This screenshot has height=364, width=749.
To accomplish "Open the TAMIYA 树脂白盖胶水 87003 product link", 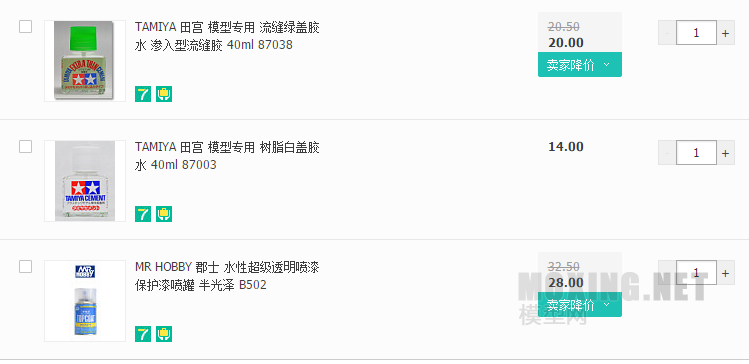I will [227, 156].
